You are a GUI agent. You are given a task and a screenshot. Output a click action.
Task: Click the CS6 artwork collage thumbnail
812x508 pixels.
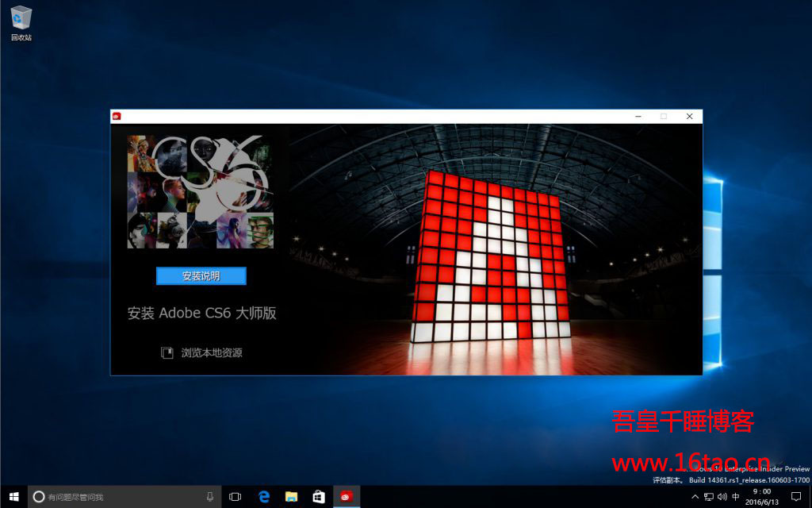click(200, 191)
